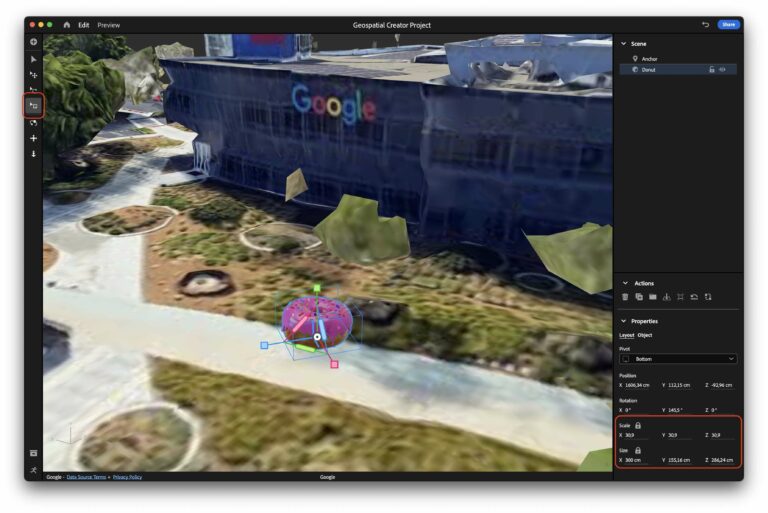768x513 pixels.
Task: Click the frame bounding icon in Actions
Action: (680, 297)
